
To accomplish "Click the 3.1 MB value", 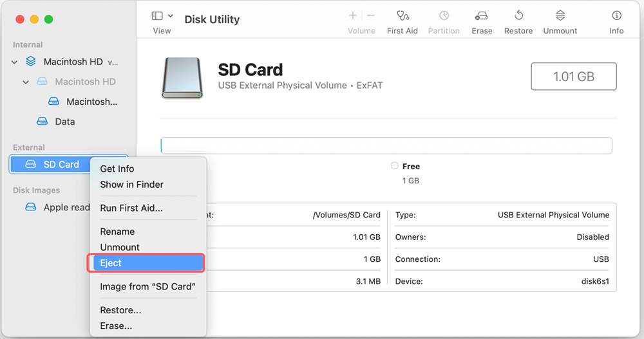I will pos(368,281).
